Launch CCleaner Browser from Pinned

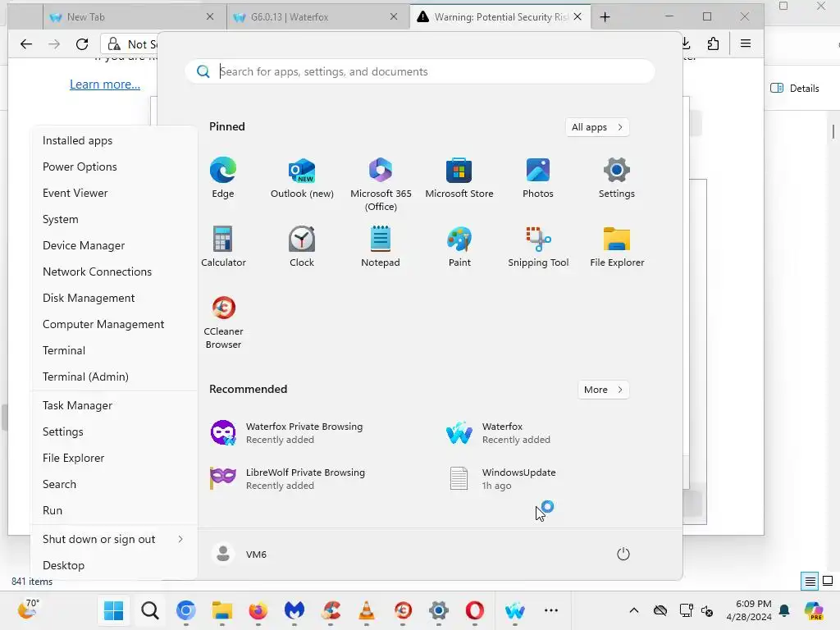(x=223, y=322)
